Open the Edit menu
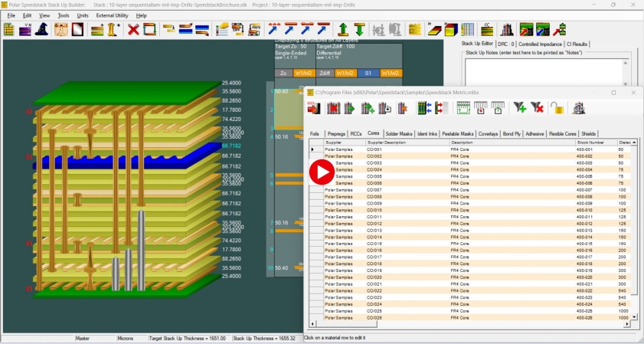Screen dimensions: 644x344 click(x=27, y=15)
